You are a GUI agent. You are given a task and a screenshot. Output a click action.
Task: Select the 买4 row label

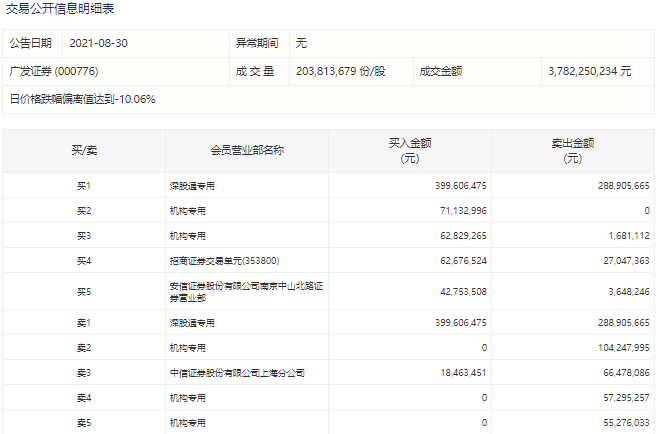(x=84, y=261)
